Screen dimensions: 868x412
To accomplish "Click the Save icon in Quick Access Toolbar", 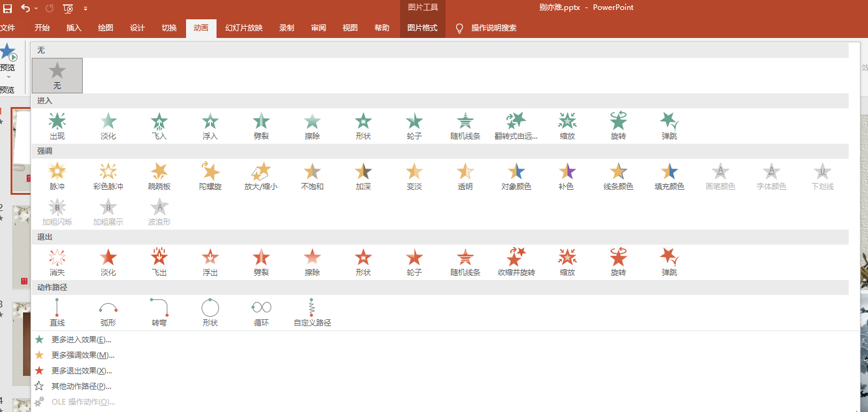I will (x=7, y=8).
